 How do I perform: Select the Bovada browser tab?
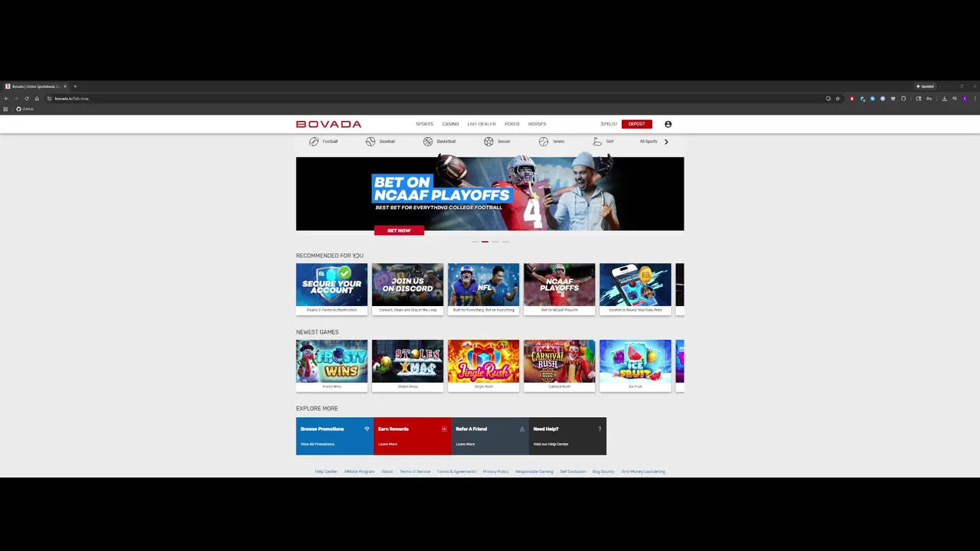point(35,86)
